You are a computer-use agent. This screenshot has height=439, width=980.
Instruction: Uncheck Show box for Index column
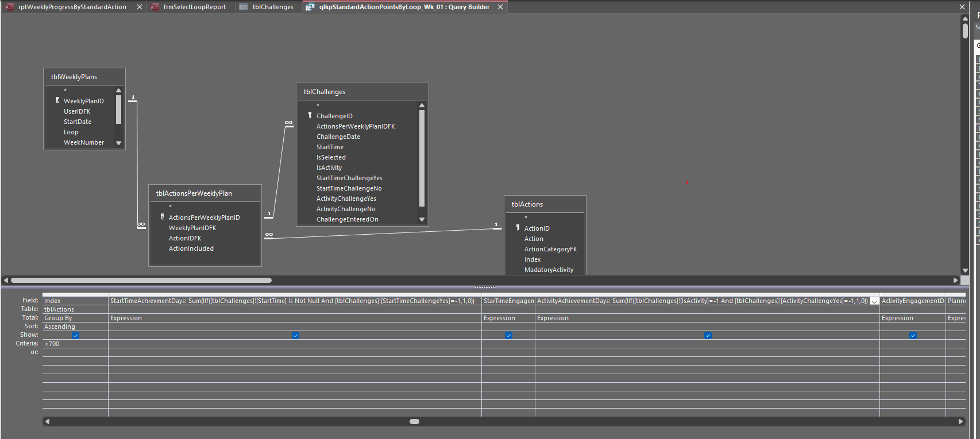[75, 335]
